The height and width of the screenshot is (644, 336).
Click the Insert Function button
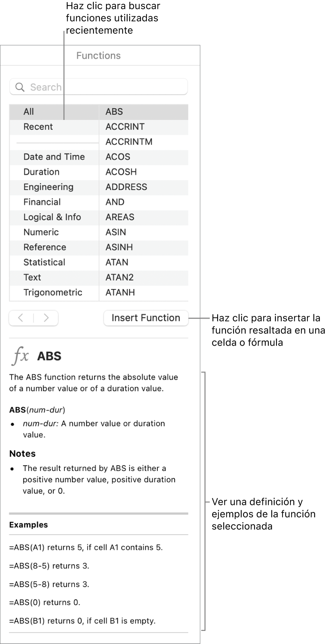(x=146, y=318)
